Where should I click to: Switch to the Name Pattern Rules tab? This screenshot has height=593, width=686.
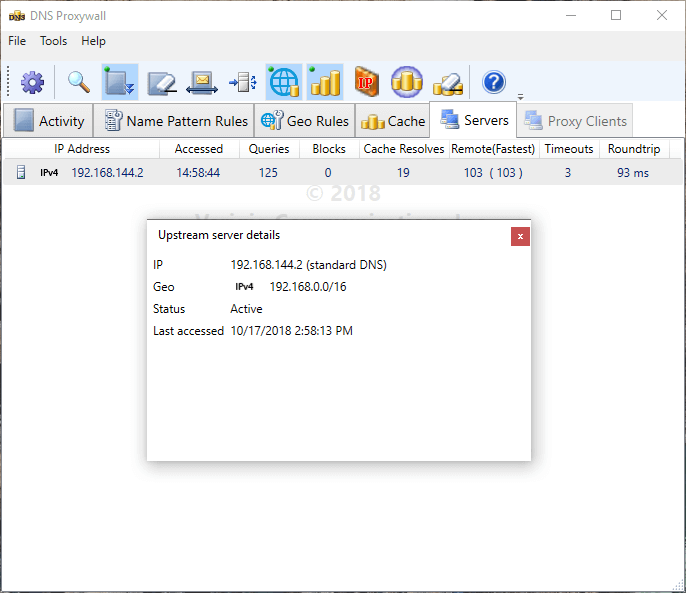point(174,120)
